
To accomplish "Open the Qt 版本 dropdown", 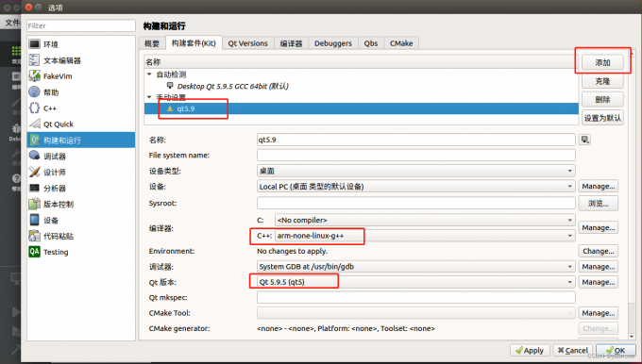I will pos(416,282).
